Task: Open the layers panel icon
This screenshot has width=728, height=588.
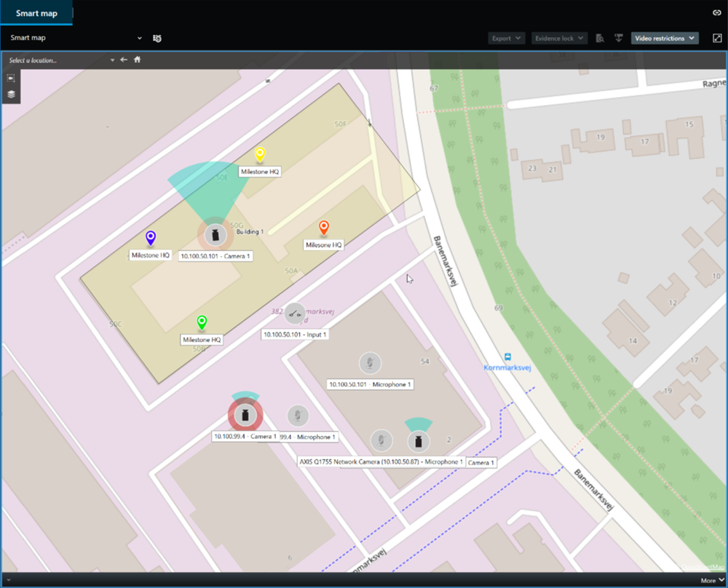Action: point(11,94)
